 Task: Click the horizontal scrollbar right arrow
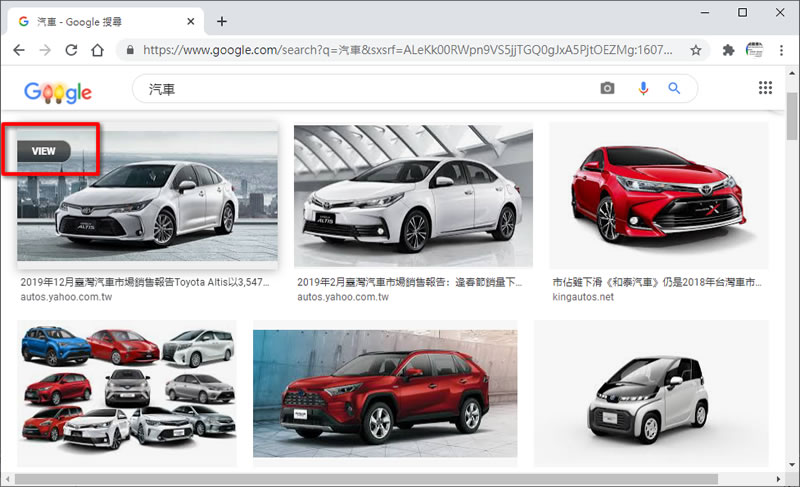(x=778, y=479)
